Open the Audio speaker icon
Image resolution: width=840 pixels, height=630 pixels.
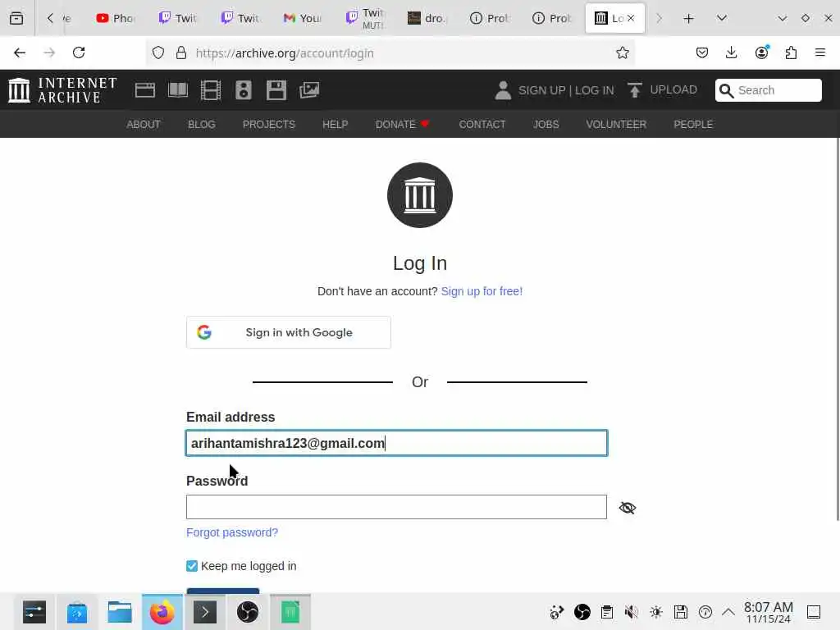click(x=243, y=90)
